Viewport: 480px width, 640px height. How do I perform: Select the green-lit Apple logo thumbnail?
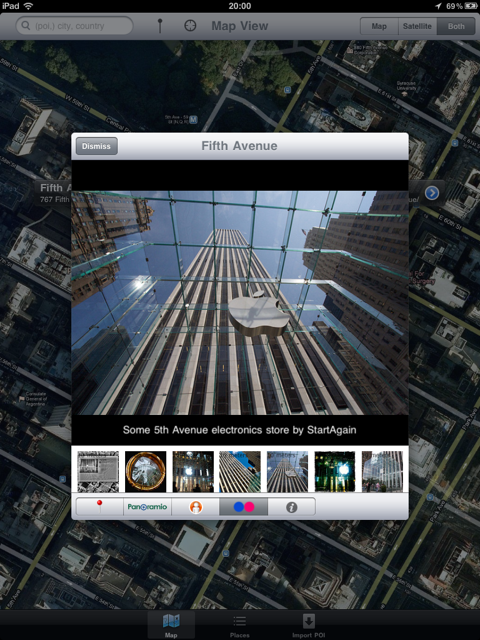(335, 471)
